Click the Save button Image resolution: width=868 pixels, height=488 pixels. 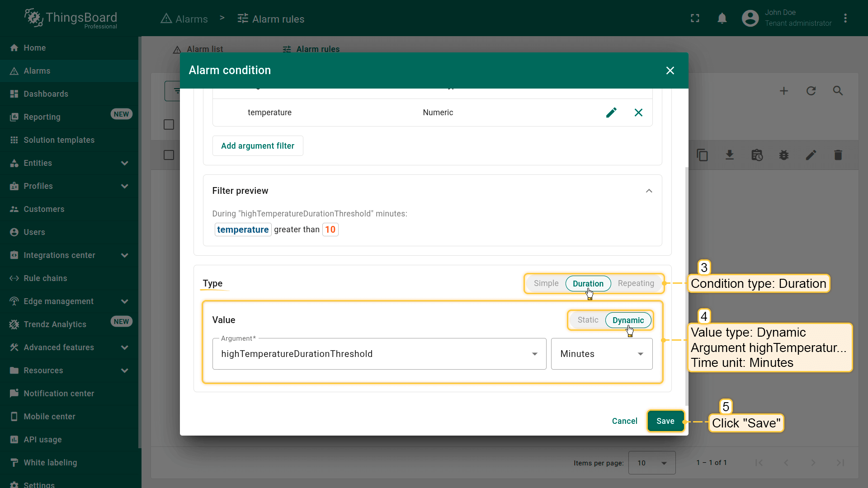(x=665, y=421)
